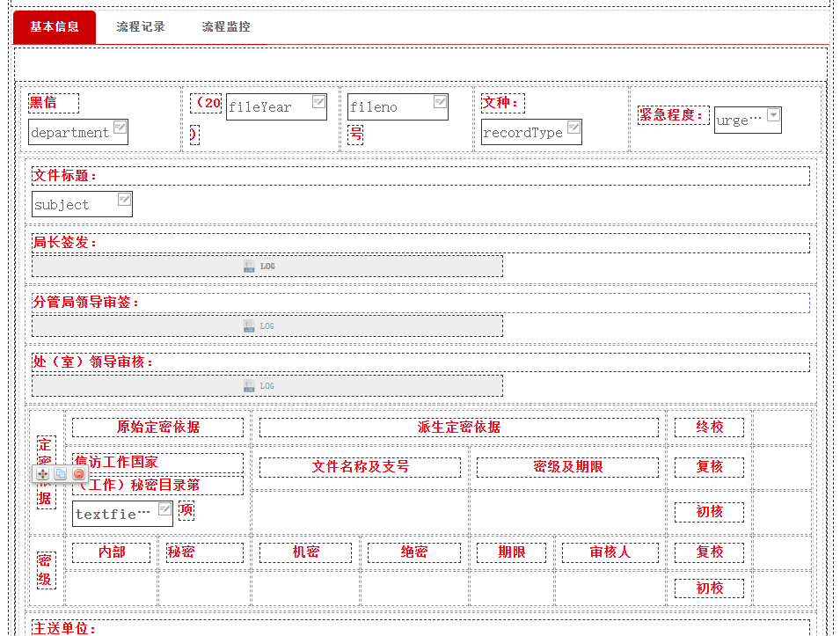Select the 绝密 cell
Screen dimensions: 840x636
(413, 552)
